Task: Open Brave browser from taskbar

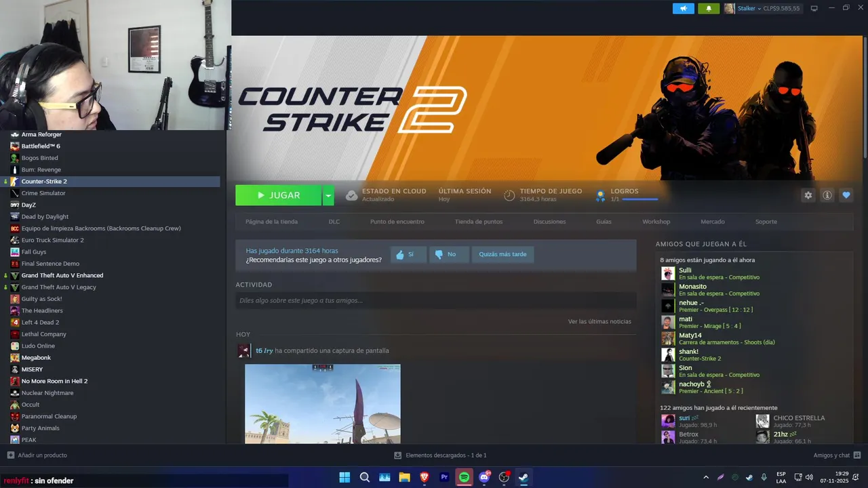Action: [x=425, y=477]
